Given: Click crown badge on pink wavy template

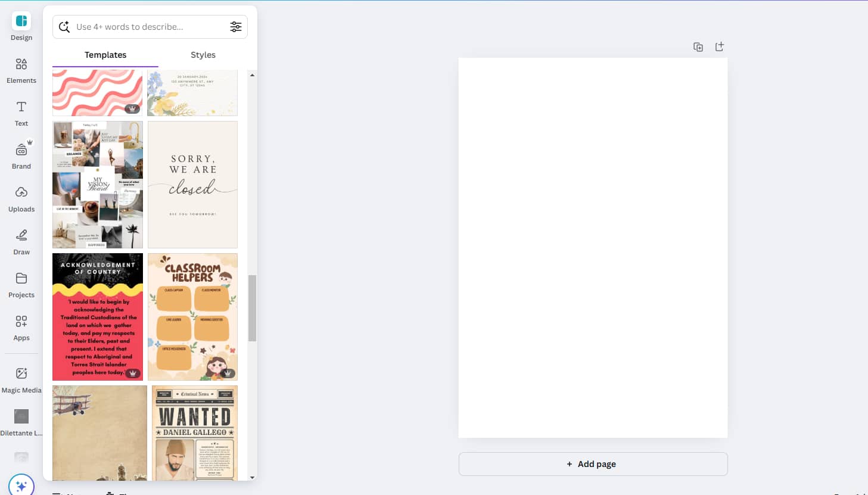Looking at the screenshot, I should [132, 109].
